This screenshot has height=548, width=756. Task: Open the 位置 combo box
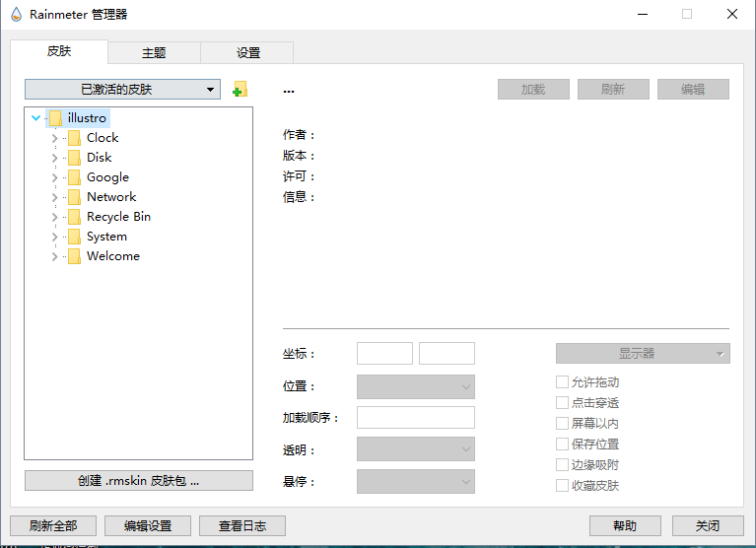416,386
